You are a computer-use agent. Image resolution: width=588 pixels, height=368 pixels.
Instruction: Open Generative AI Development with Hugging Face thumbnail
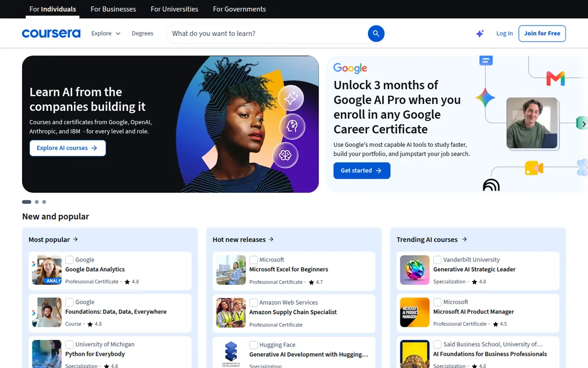tap(231, 354)
